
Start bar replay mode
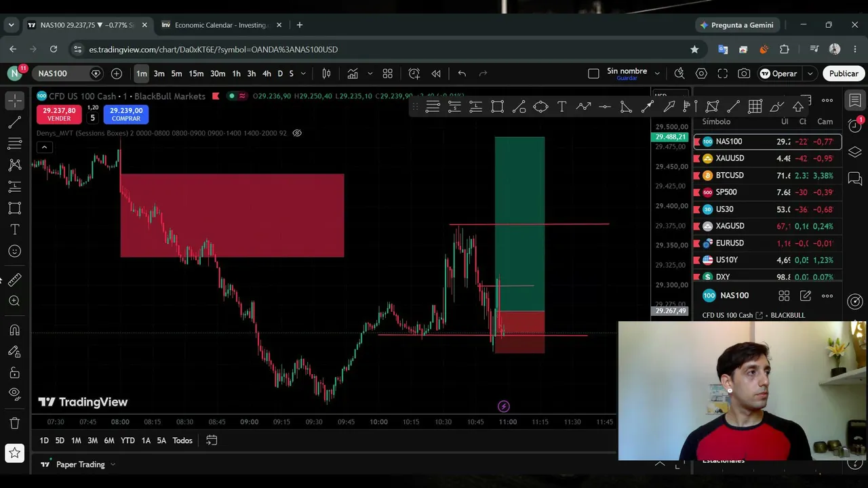436,73
